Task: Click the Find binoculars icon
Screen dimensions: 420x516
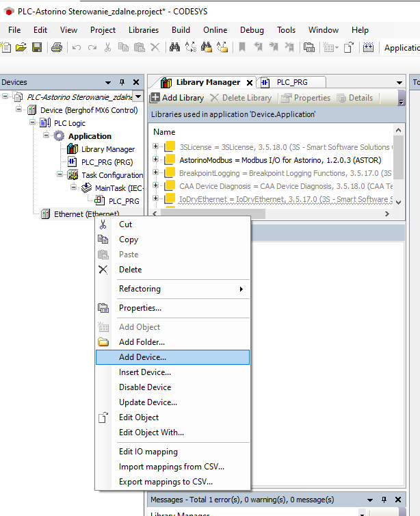Action: pos(174,48)
